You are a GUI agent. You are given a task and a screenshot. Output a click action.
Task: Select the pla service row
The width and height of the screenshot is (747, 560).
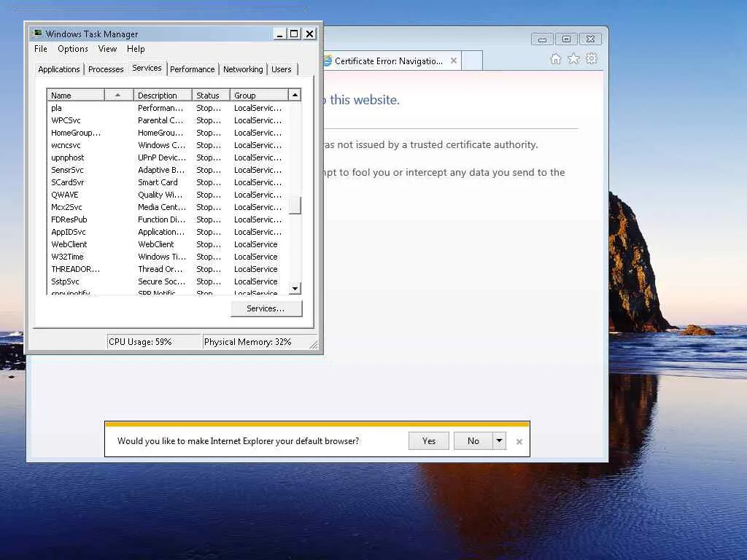168,108
